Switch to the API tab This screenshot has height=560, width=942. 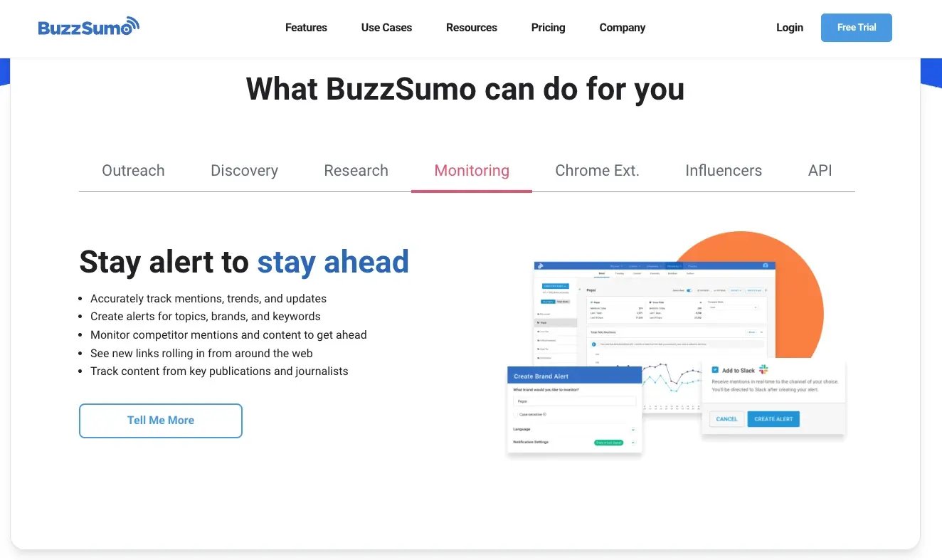click(x=820, y=171)
